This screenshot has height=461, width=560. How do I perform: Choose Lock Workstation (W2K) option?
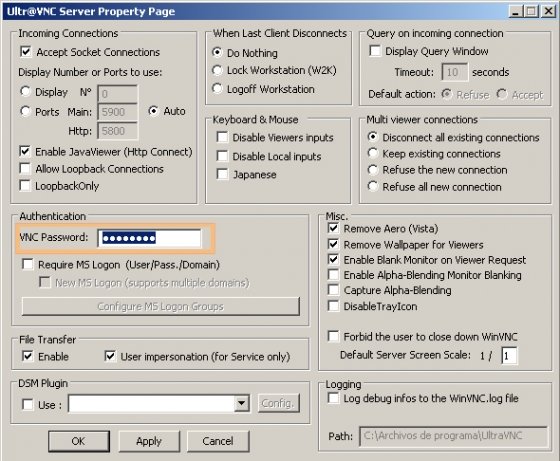coord(217,70)
